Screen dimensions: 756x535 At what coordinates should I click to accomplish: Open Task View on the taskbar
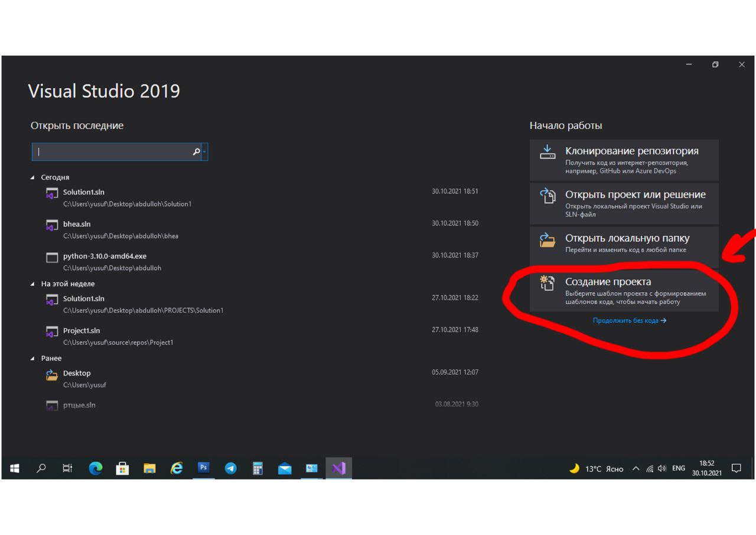tap(68, 469)
